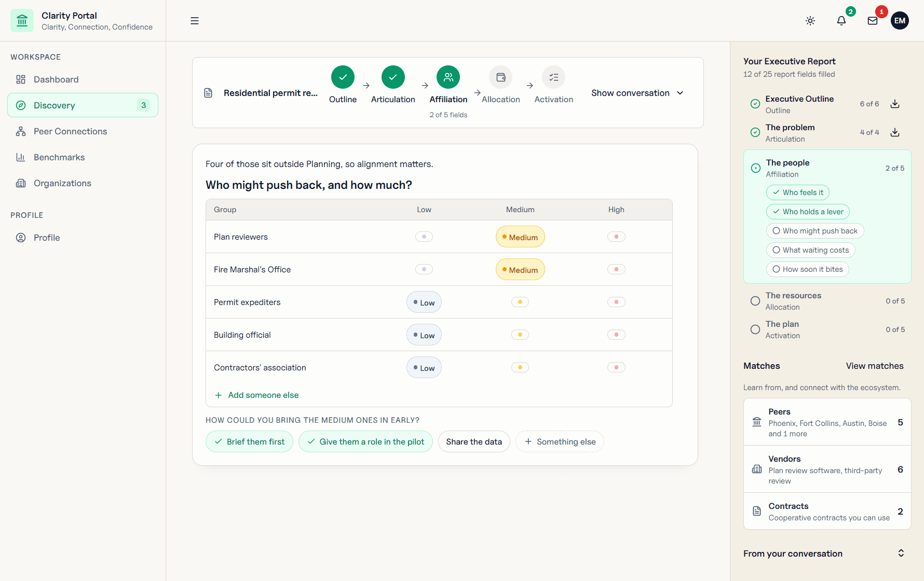Image resolution: width=924 pixels, height=581 pixels.
Task: Open EM user avatar menu
Action: [900, 21]
